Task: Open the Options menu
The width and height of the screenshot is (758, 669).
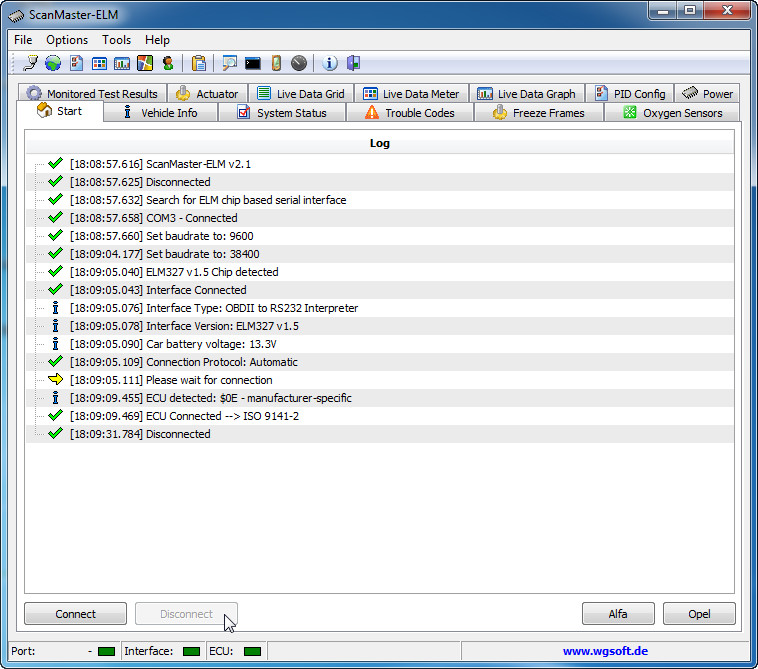Action: [67, 40]
